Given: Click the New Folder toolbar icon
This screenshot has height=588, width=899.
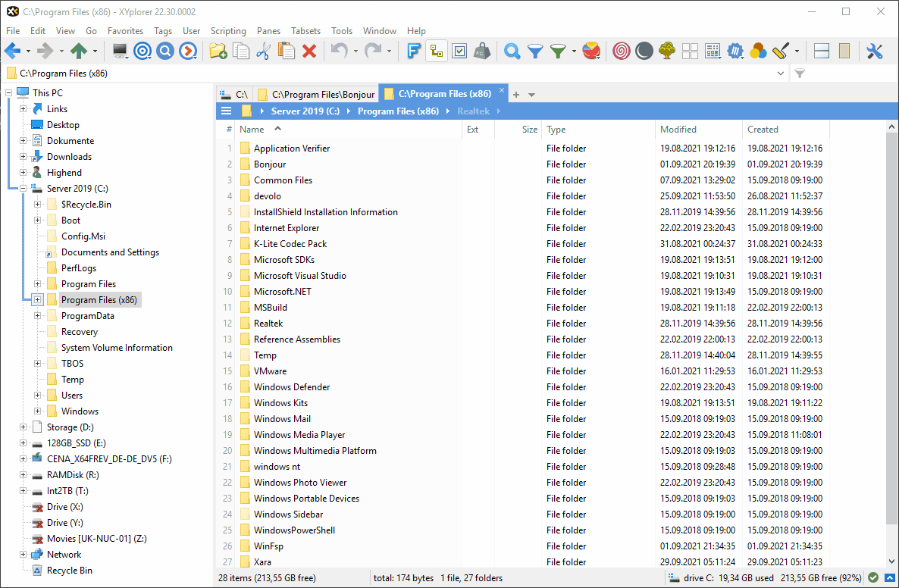Looking at the screenshot, I should point(218,51).
